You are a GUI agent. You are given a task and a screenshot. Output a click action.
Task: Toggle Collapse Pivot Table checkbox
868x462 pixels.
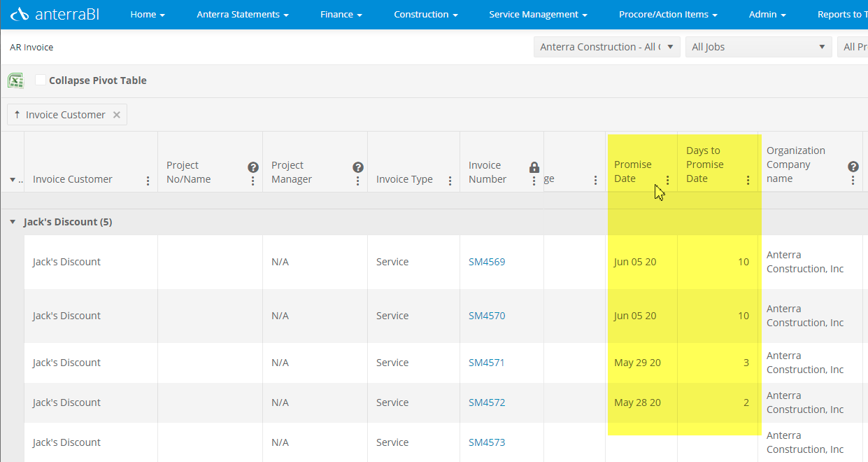pyautogui.click(x=41, y=80)
